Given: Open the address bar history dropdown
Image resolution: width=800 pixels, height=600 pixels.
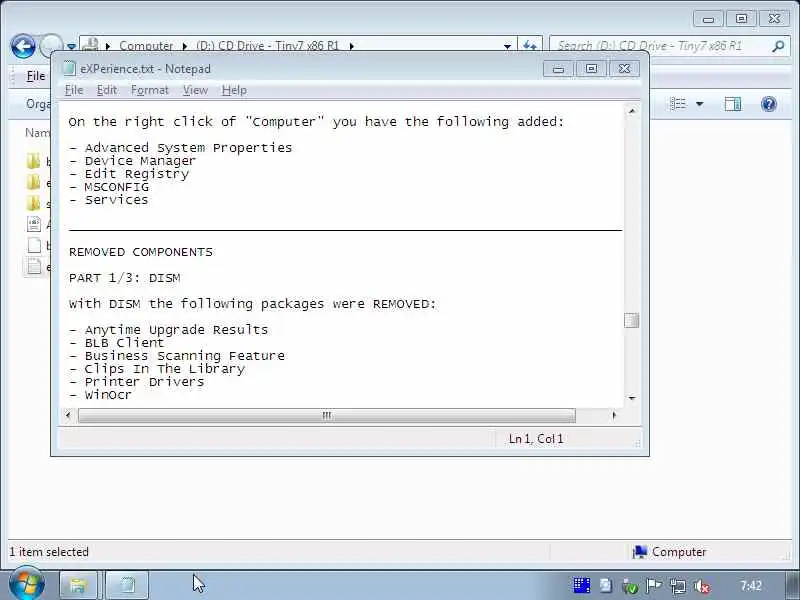Looking at the screenshot, I should [x=507, y=46].
